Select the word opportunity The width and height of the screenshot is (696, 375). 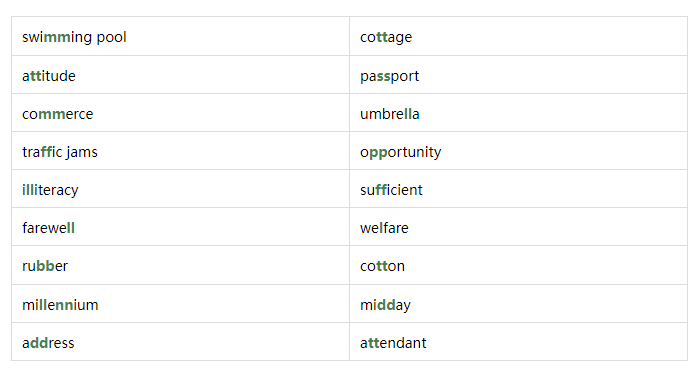click(400, 153)
